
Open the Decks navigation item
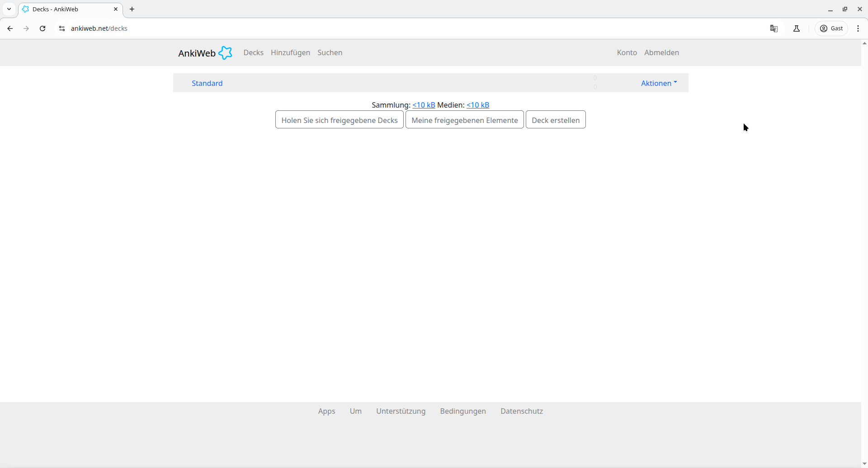tap(253, 52)
